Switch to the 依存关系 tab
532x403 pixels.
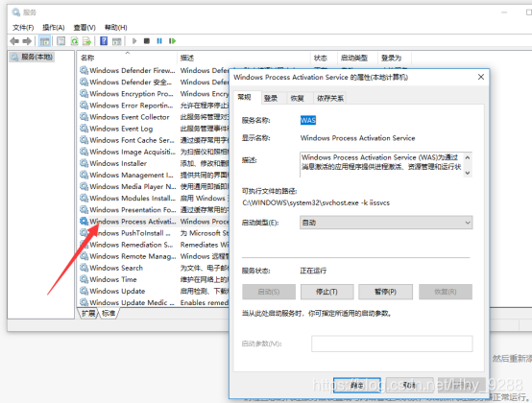pyautogui.click(x=330, y=98)
